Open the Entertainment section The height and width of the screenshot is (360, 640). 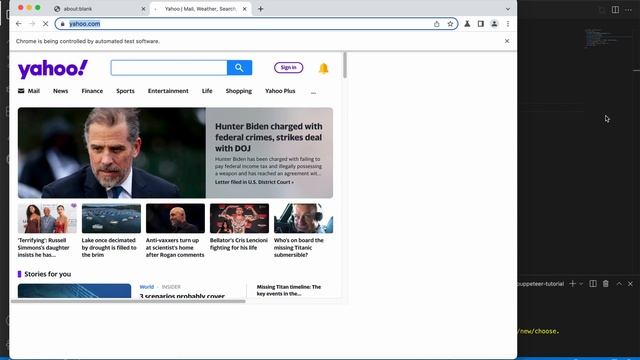[168, 91]
